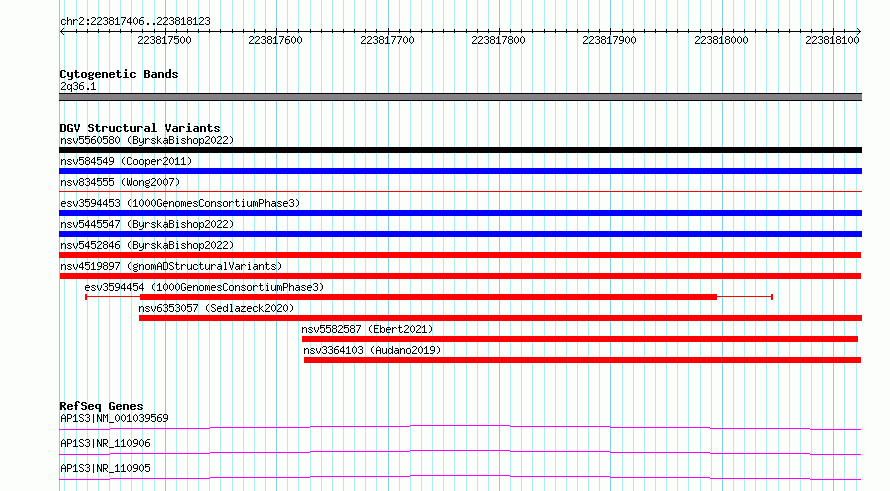Click the red bar for nsv5452846
The image size is (890, 491).
click(460, 255)
